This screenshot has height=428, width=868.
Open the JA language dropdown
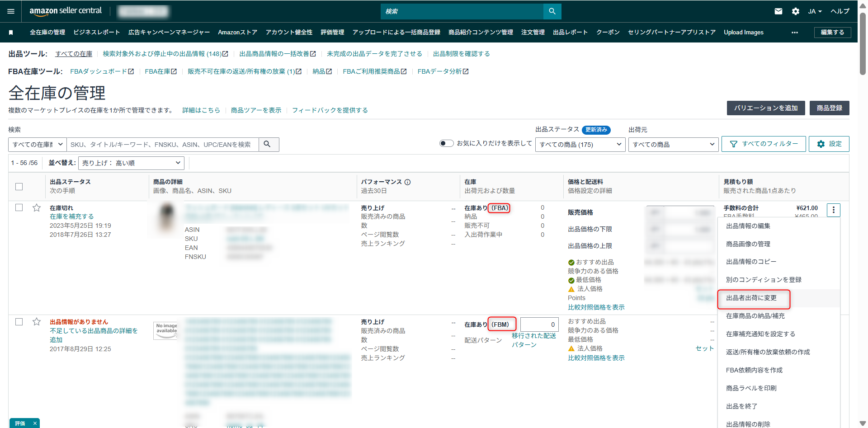pos(815,11)
